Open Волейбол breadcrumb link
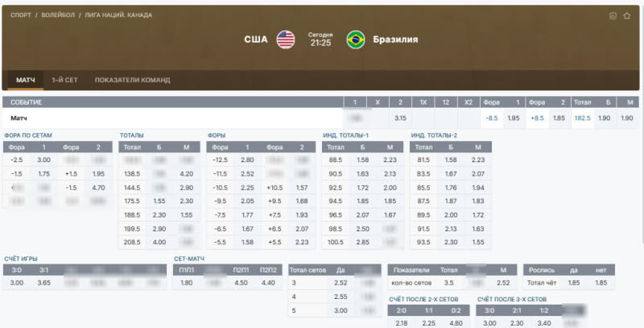The width and height of the screenshot is (644, 328). (x=60, y=15)
